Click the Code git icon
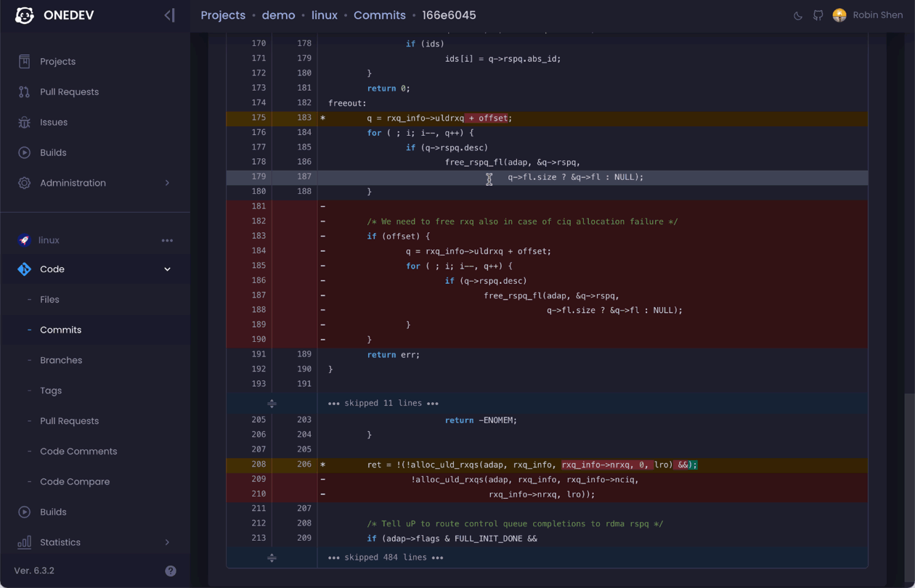The image size is (915, 588). pos(24,269)
